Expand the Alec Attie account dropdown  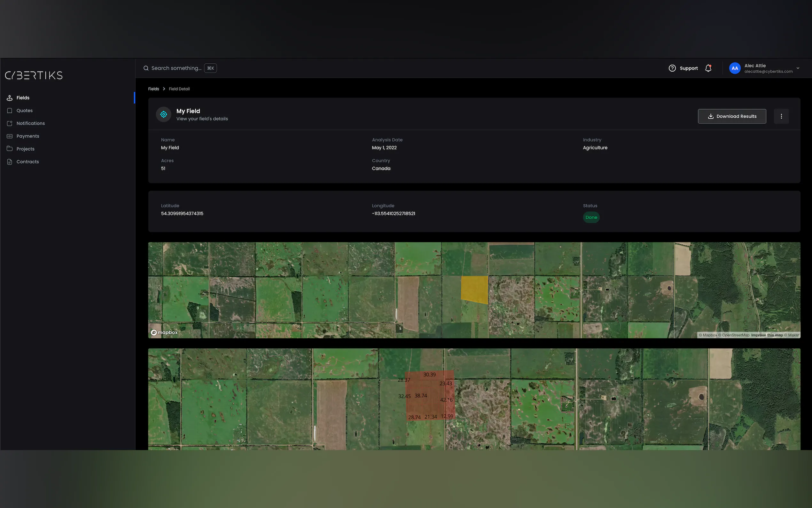click(798, 68)
